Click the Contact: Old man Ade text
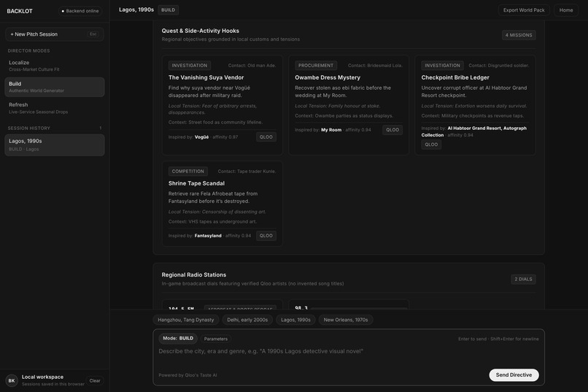Screen dimensions: 588x392 click(252, 65)
